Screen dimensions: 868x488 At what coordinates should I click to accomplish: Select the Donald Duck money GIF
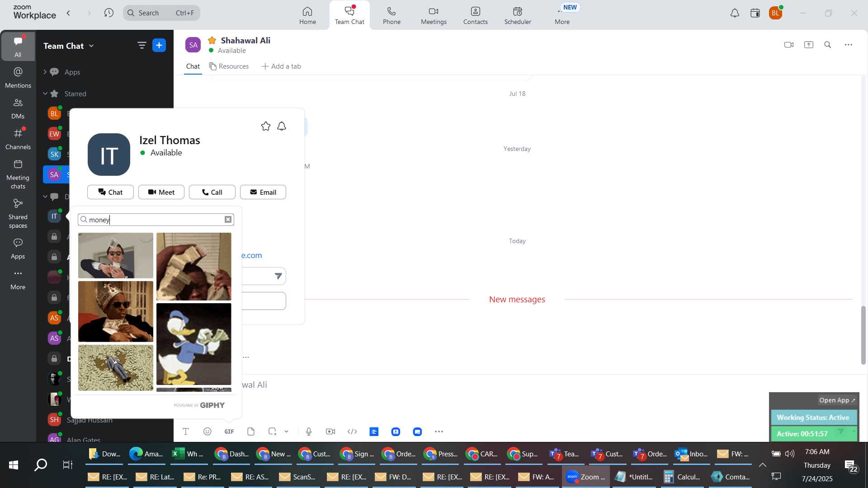tap(194, 344)
